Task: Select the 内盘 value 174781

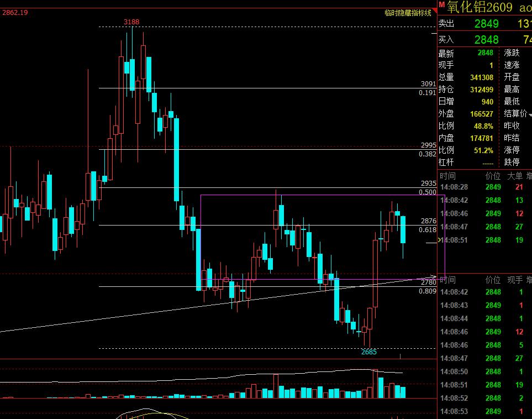Action: tap(481, 138)
